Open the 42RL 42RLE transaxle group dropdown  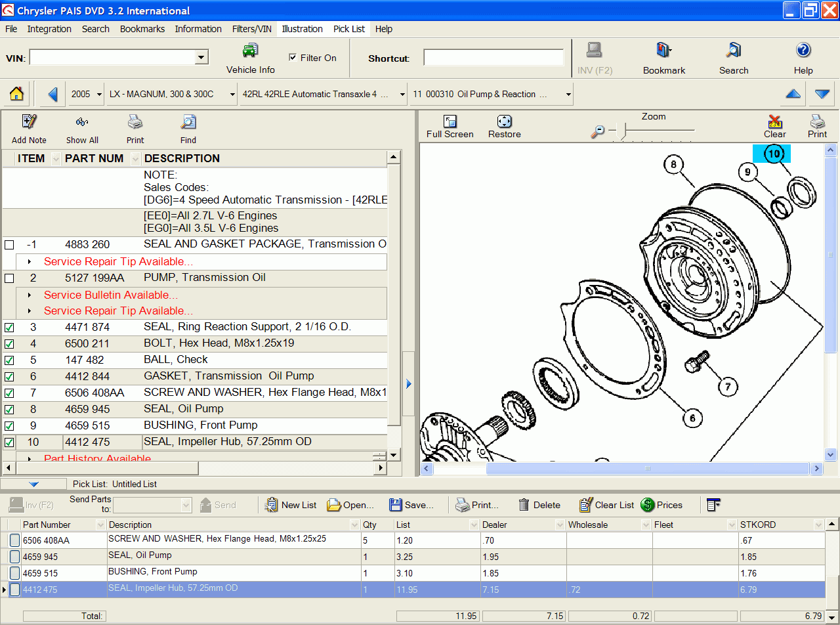(402, 94)
